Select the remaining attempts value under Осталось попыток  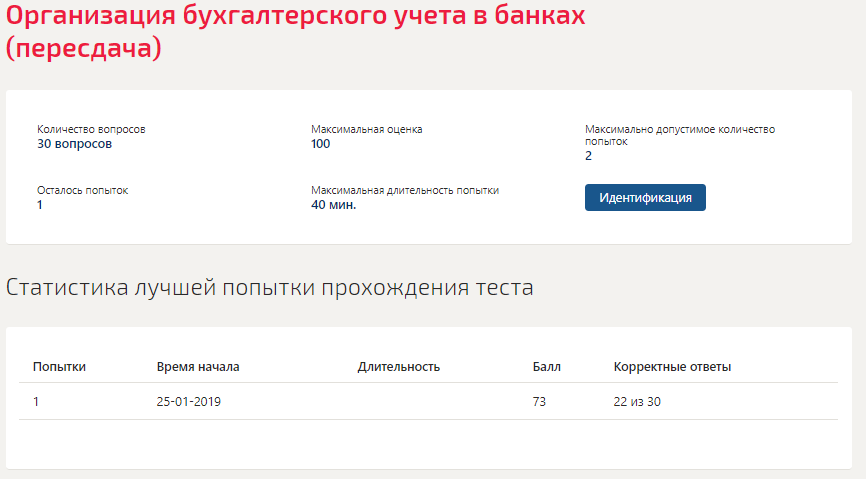coord(40,205)
